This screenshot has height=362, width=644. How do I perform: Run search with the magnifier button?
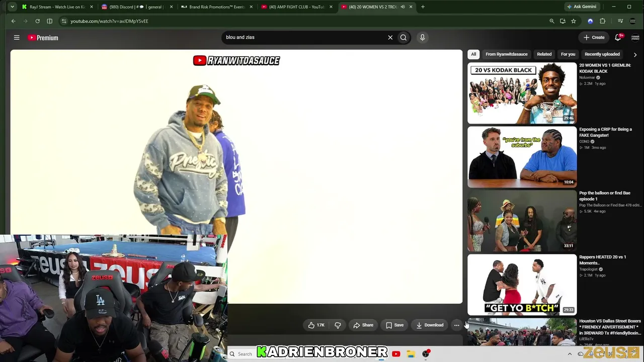tap(404, 37)
